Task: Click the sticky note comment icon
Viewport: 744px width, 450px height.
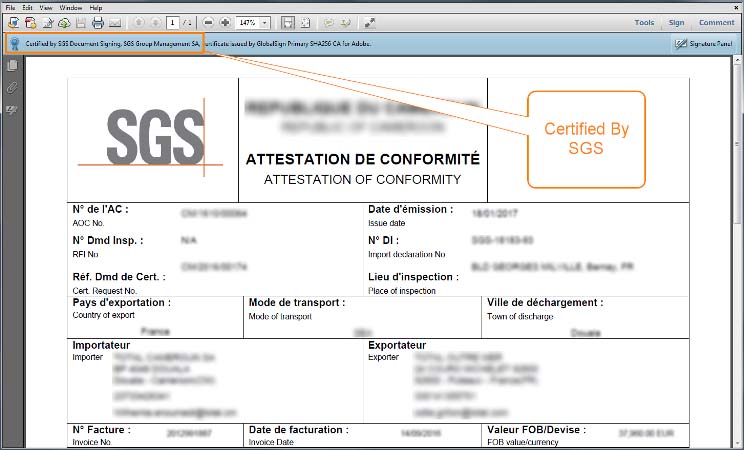Action: tap(328, 22)
